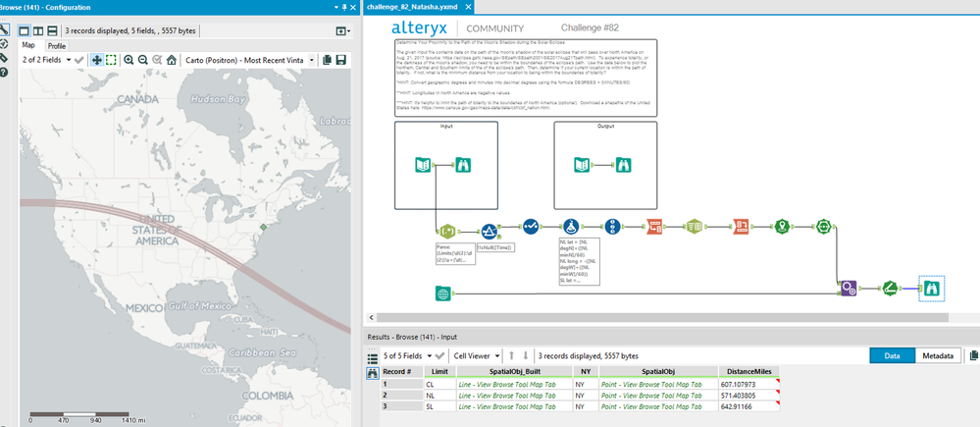This screenshot has height=427, width=980.
Task: Go to previous record with up arrow
Action: (x=511, y=355)
